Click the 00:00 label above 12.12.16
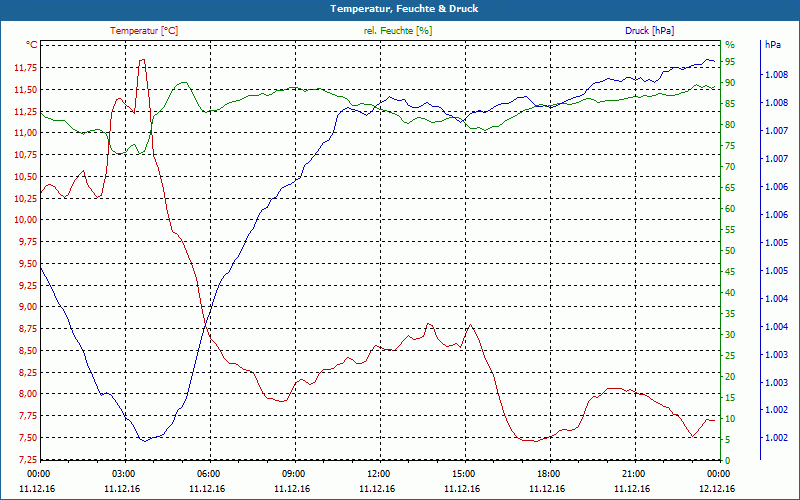The height and width of the screenshot is (500, 800). (x=717, y=473)
